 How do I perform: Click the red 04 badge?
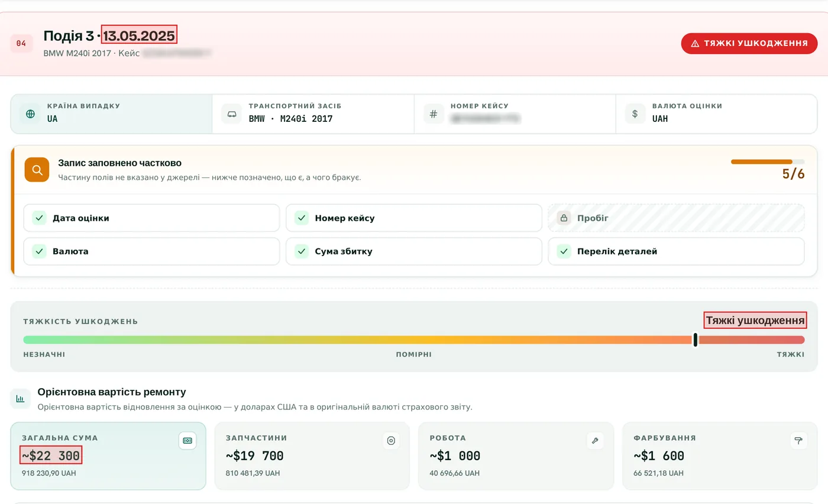(21, 43)
